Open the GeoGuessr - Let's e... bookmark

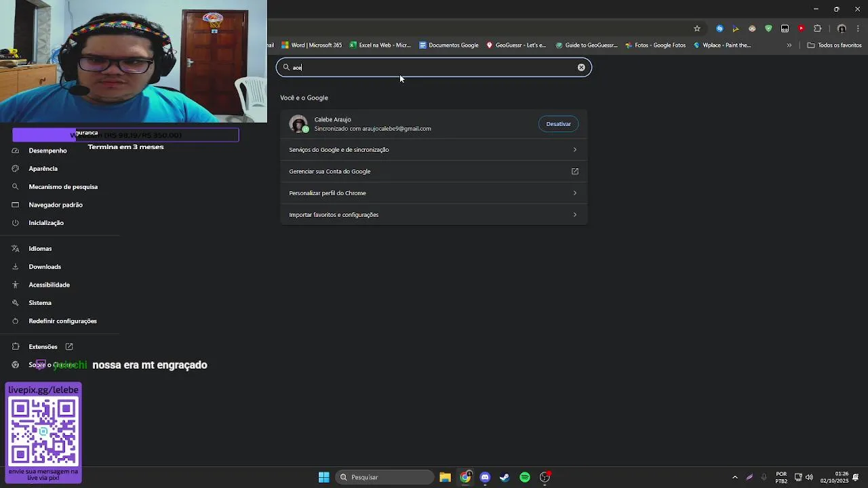pos(516,45)
